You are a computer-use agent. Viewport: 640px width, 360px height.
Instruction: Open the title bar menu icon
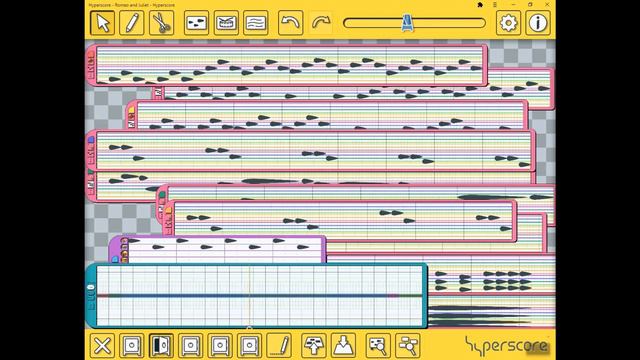click(x=495, y=4)
